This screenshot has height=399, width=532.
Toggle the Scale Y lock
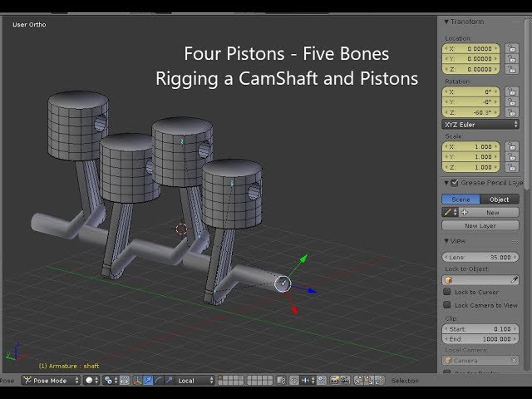point(512,157)
